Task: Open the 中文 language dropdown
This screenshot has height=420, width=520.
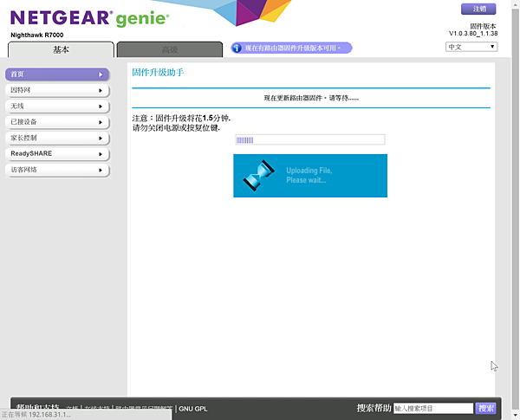Action: click(471, 47)
